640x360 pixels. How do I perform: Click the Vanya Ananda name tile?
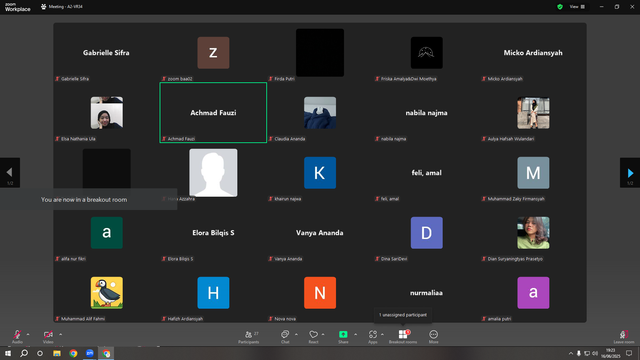[x=320, y=233]
